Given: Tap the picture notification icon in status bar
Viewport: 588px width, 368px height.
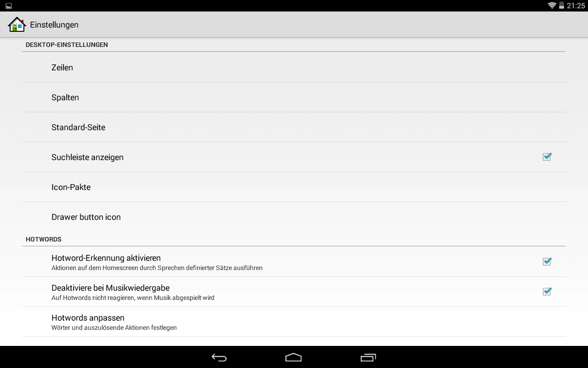Looking at the screenshot, I should (9, 6).
